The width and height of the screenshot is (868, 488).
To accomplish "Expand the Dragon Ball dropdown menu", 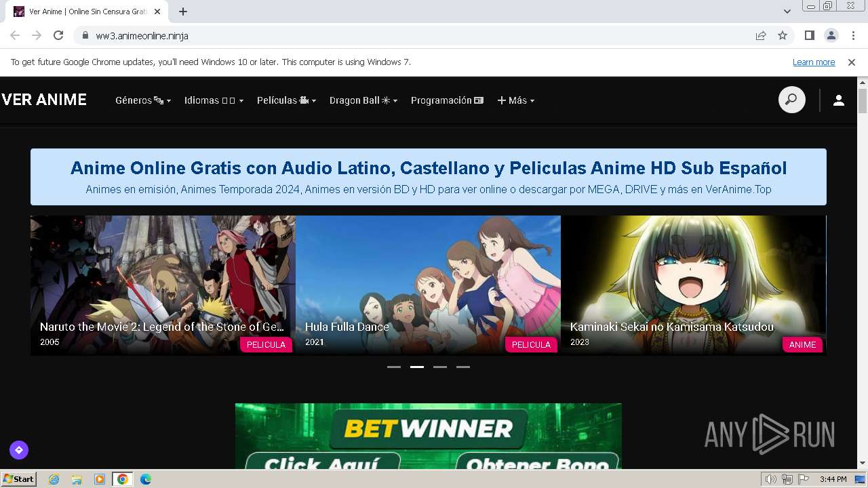I will click(x=363, y=100).
